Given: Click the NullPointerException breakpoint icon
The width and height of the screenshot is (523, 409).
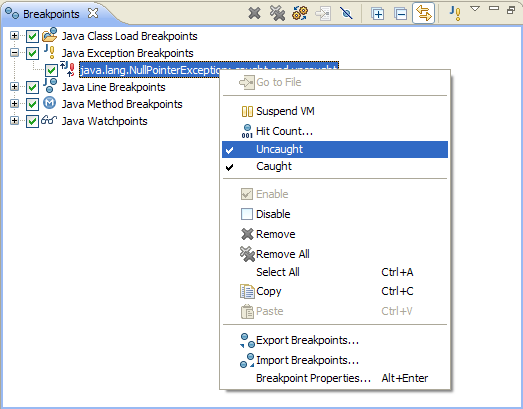Looking at the screenshot, I should 68,69.
